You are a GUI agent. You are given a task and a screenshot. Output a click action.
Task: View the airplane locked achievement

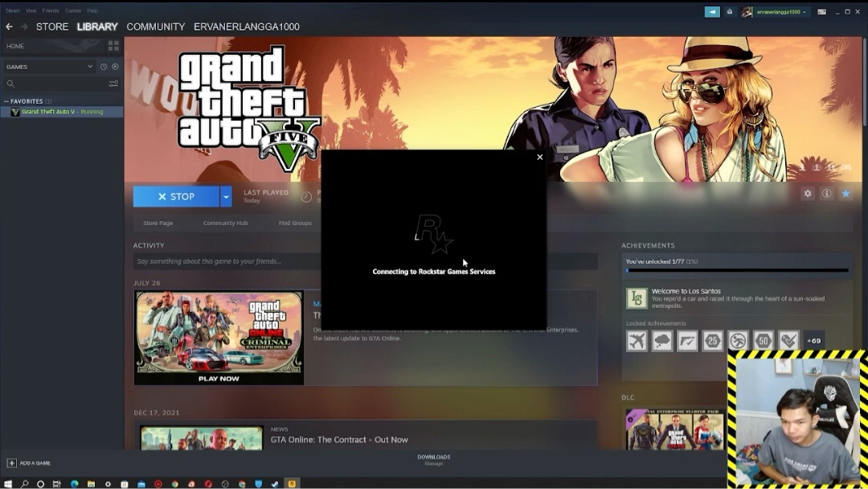point(637,340)
